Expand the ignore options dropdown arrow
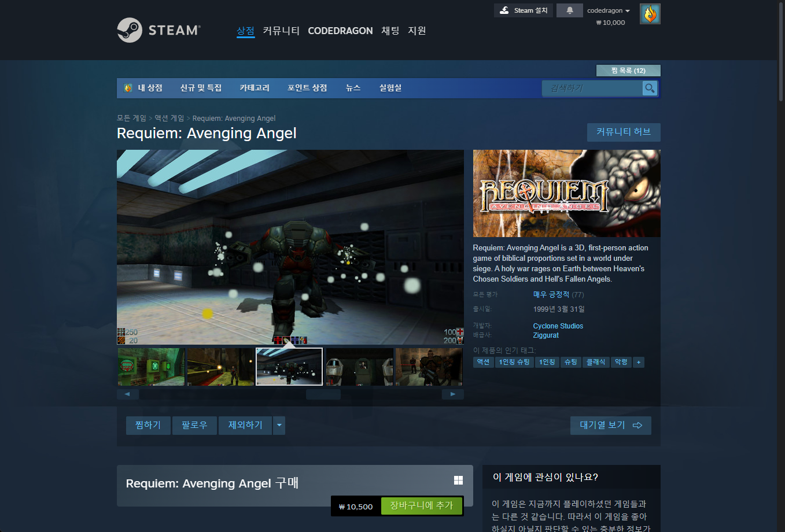The image size is (785, 532). pyautogui.click(x=279, y=425)
